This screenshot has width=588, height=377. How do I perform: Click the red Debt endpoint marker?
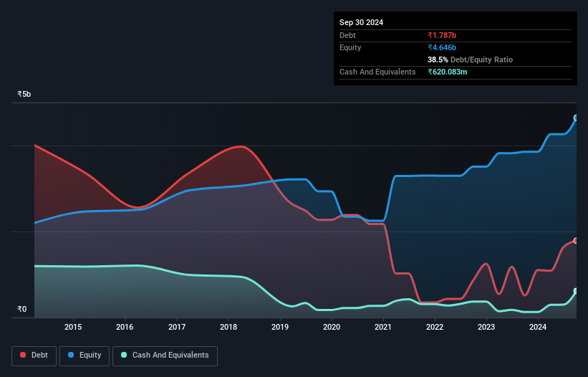point(576,241)
